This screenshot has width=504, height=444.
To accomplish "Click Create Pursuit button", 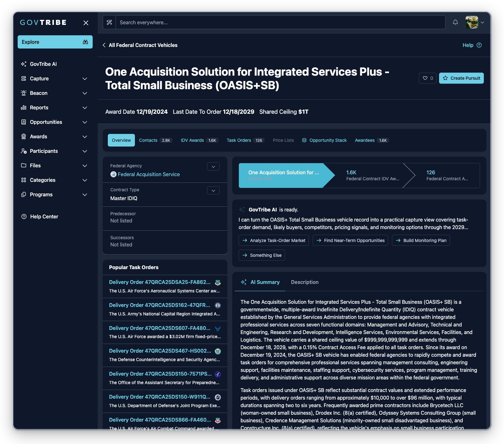I will coord(461,78).
